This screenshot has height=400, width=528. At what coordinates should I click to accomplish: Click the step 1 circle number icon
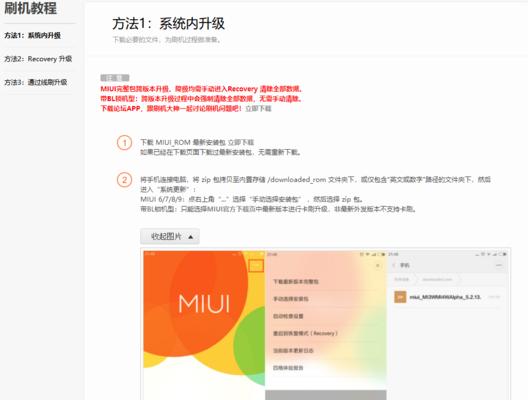point(124,143)
